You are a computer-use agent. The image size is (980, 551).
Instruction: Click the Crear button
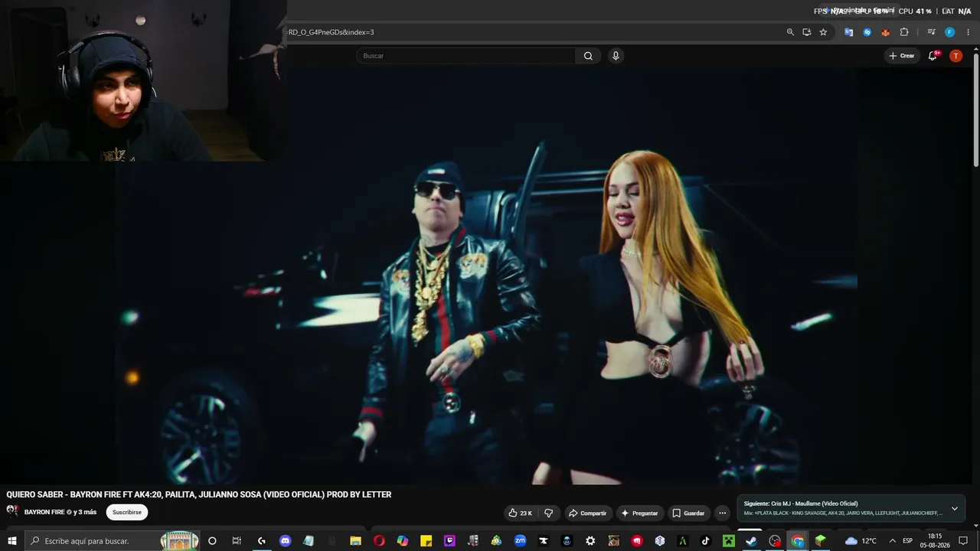(x=902, y=56)
